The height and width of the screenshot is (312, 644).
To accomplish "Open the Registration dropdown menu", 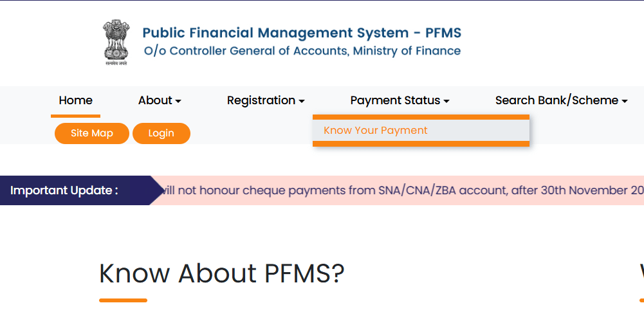I will pos(261,100).
